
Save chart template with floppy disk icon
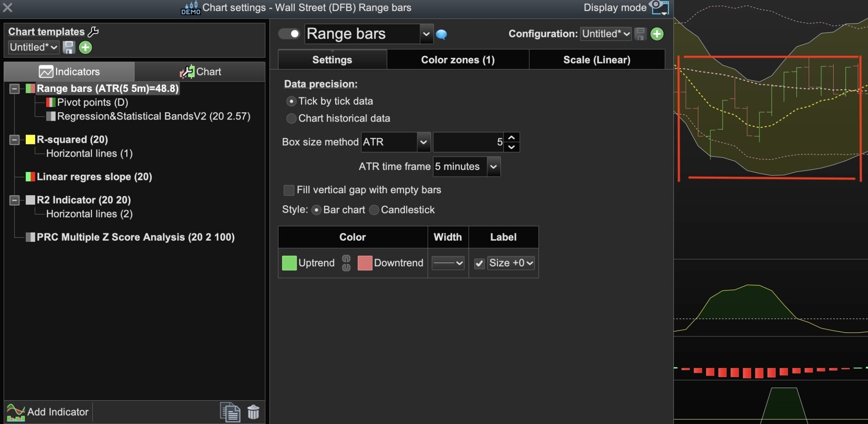69,47
